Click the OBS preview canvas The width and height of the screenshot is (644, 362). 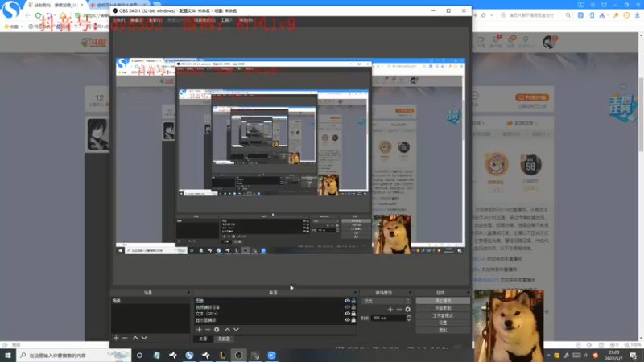click(x=291, y=156)
